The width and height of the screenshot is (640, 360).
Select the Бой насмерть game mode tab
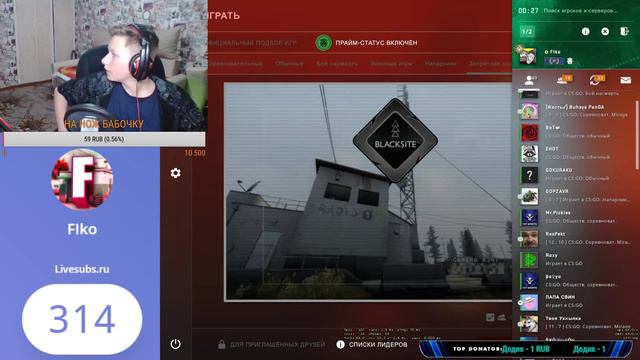tap(337, 64)
